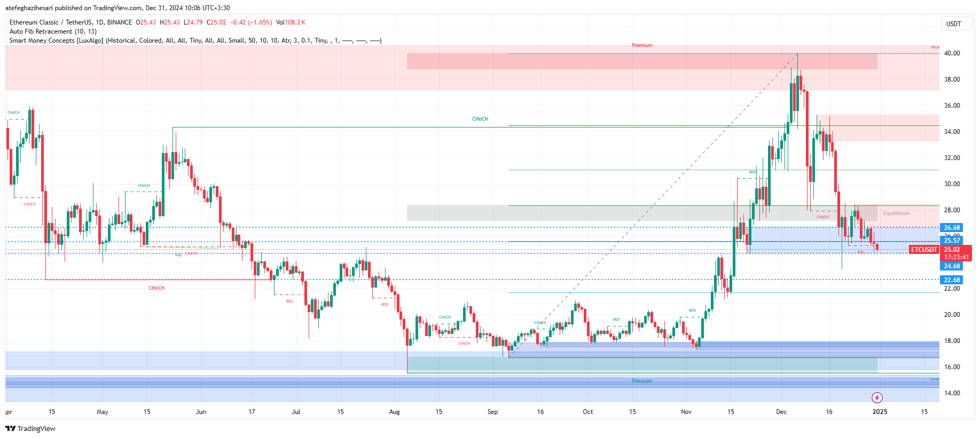Click the blue 22.68 price label
The image size is (980, 438).
pos(952,280)
